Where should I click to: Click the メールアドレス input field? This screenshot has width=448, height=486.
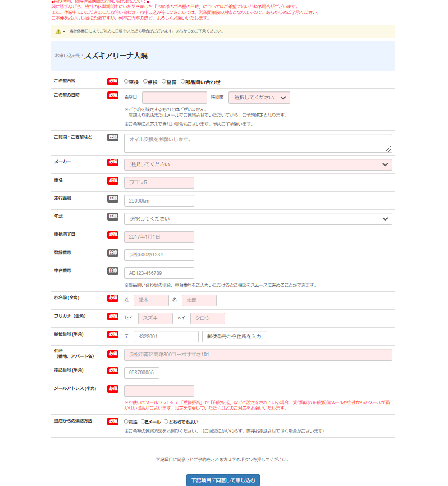(159, 391)
